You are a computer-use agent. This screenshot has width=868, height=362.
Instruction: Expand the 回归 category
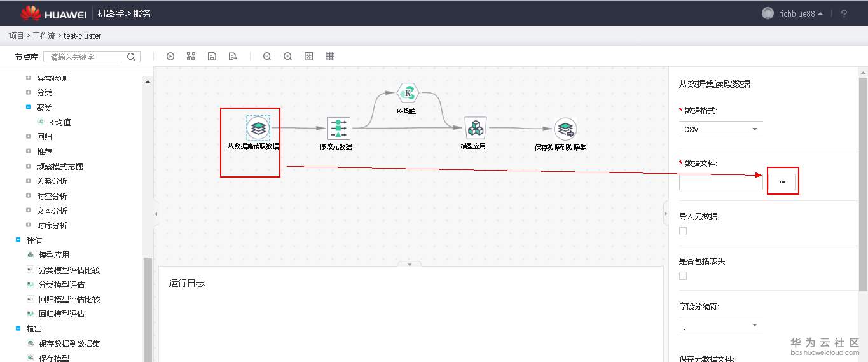[x=28, y=136]
